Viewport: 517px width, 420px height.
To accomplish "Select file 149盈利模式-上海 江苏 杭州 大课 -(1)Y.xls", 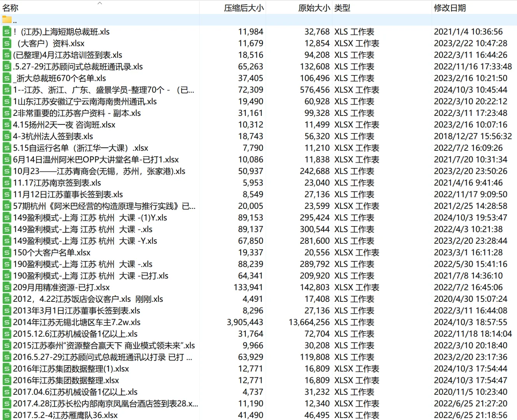I will (90, 218).
